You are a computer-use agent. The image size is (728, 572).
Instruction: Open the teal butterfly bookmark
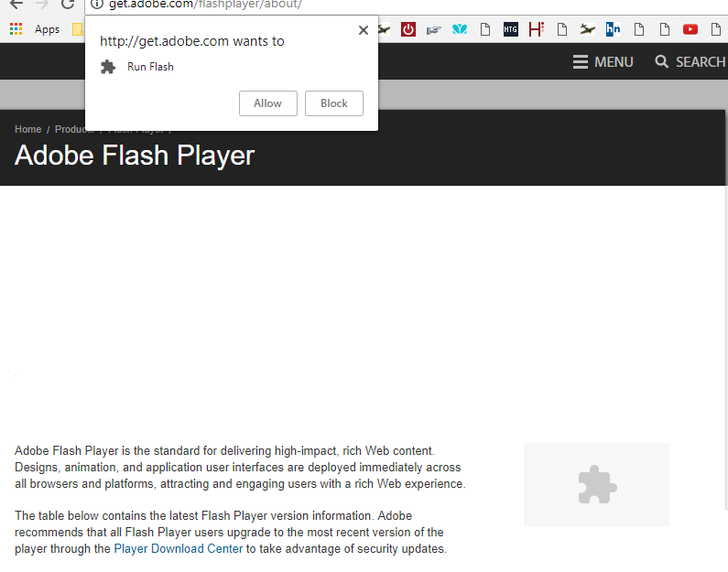click(460, 29)
